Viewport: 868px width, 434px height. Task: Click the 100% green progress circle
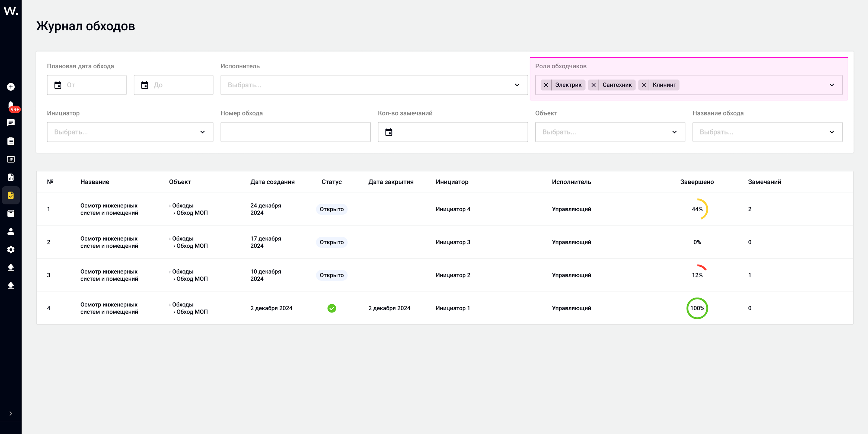[697, 308]
